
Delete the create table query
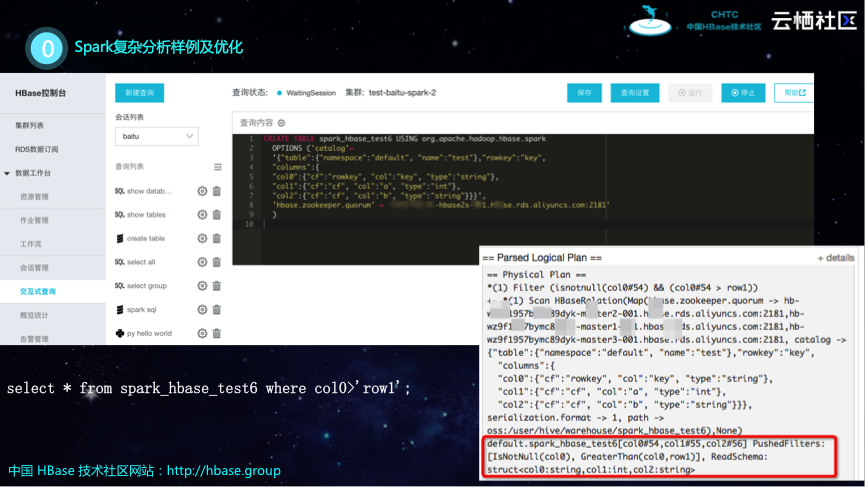pyautogui.click(x=216, y=239)
